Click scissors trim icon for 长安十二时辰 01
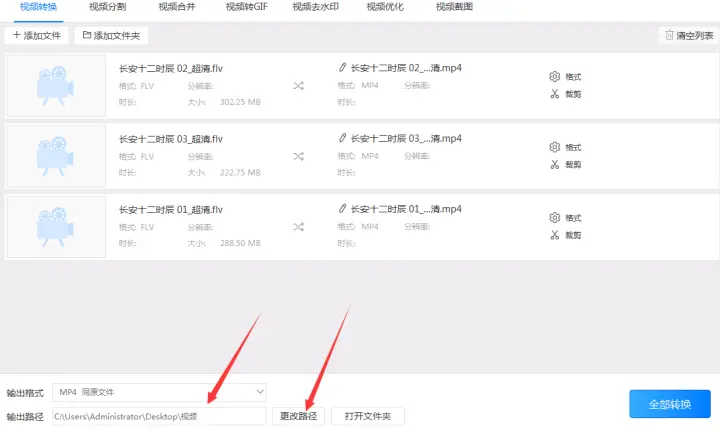The width and height of the screenshot is (720, 428). tap(555, 235)
